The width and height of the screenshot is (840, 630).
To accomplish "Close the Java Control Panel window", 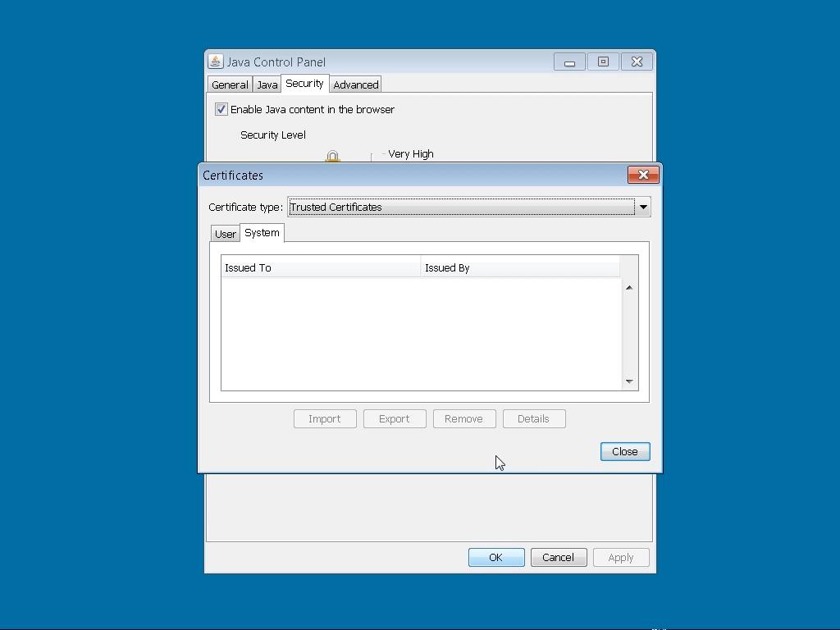I will [637, 62].
